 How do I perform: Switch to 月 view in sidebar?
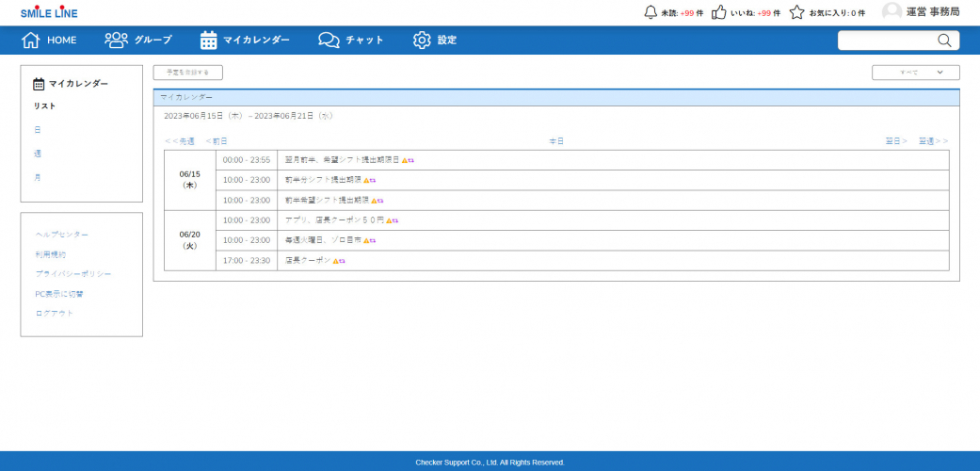(x=38, y=178)
